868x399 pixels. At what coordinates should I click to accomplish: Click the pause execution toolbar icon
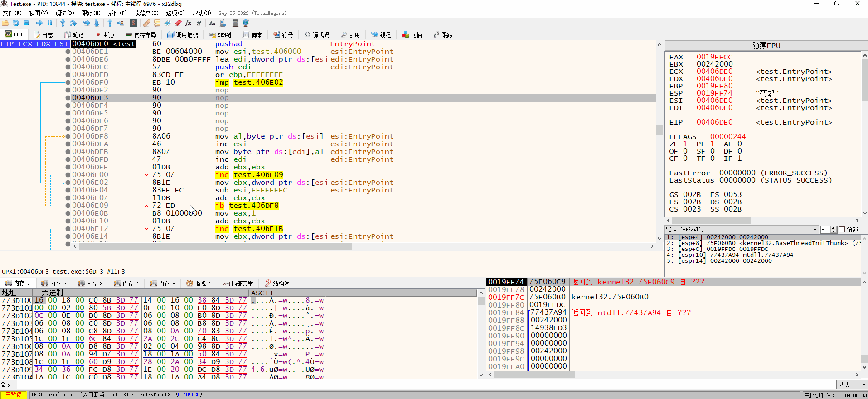tap(50, 23)
